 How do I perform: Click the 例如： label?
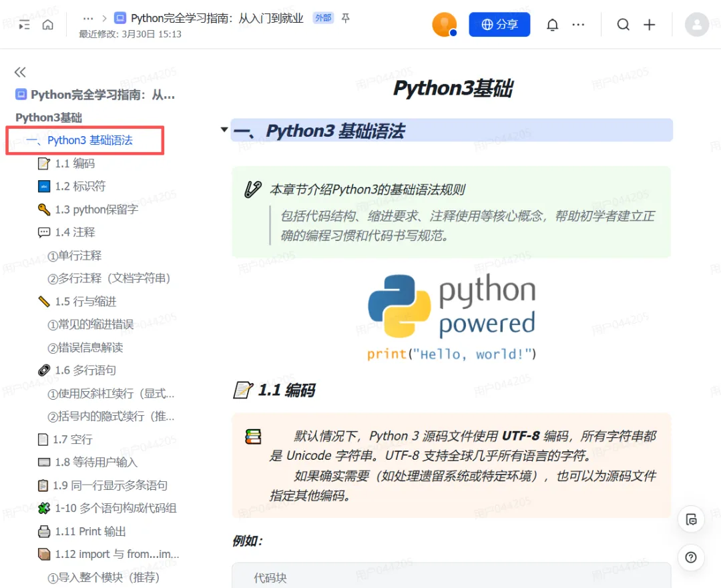pyautogui.click(x=248, y=541)
